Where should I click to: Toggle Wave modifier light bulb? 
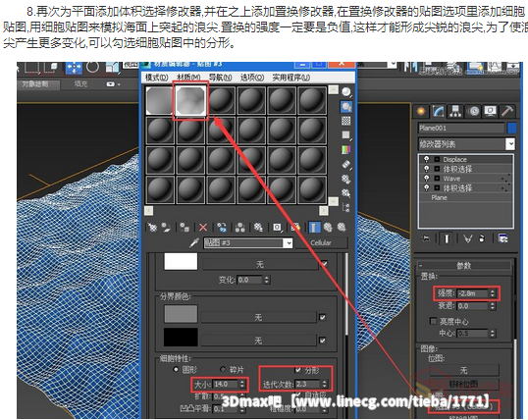tap(426, 178)
